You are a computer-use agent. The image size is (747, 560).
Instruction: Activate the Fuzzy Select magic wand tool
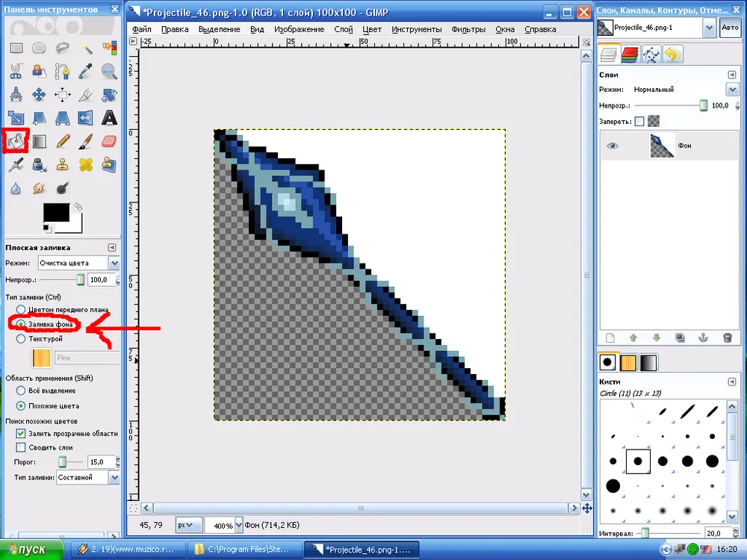86,49
